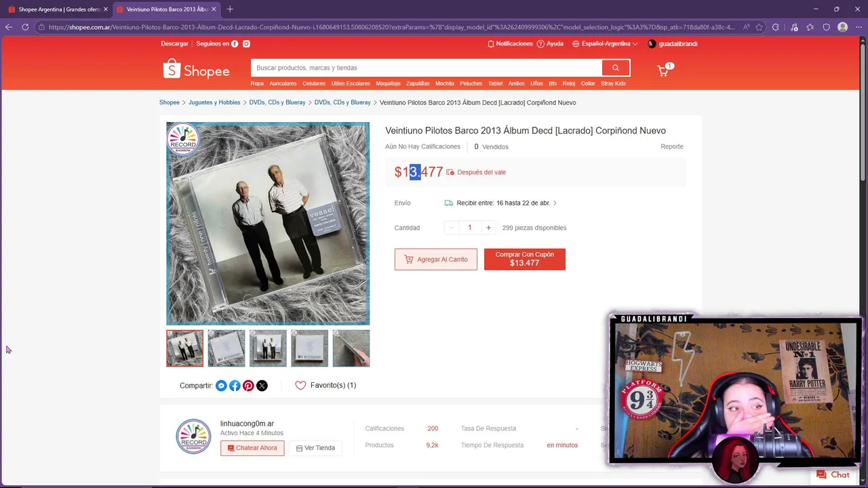Click the Productos 9,2k value
The width and height of the screenshot is (868, 488).
pos(432,445)
